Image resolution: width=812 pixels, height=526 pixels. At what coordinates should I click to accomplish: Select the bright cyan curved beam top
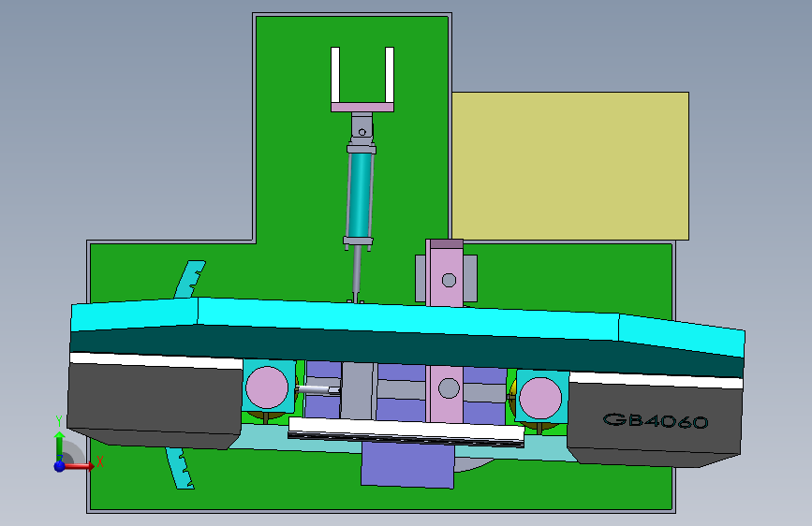tap(407, 318)
